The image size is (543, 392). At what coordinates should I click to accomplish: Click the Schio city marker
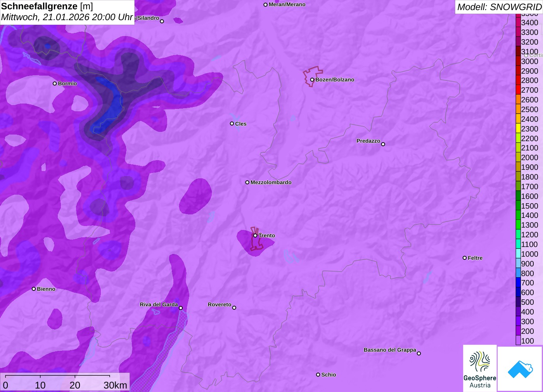click(x=318, y=375)
